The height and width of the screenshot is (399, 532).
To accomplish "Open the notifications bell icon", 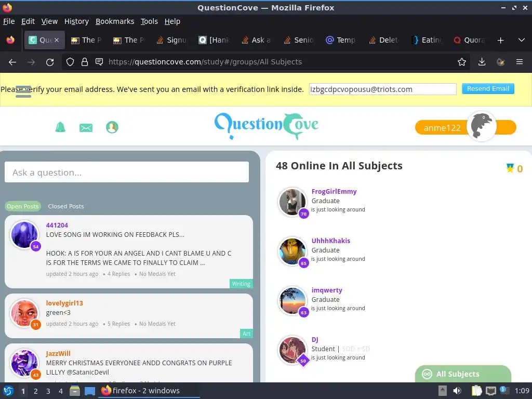I will click(60, 127).
